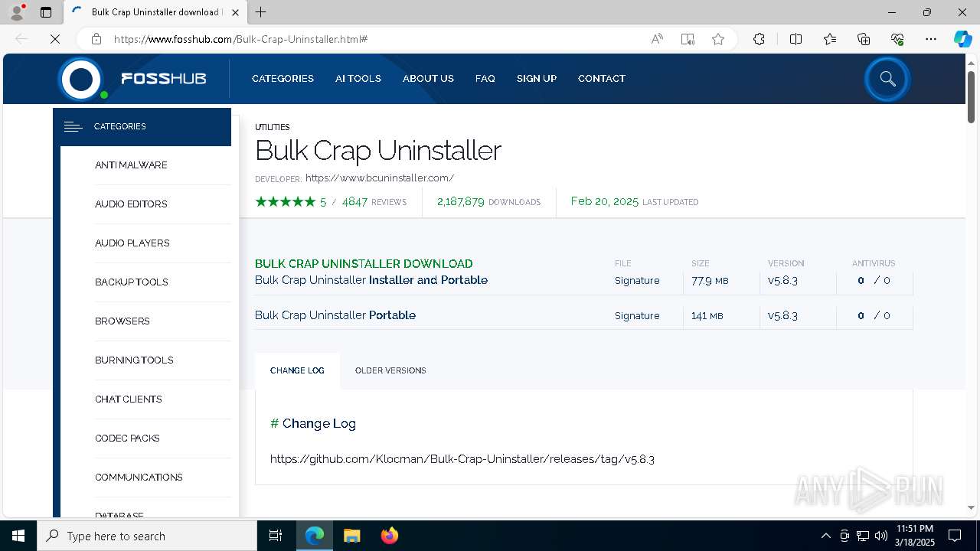Show hidden system tray icons
This screenshot has height=551, width=980.
(x=825, y=536)
